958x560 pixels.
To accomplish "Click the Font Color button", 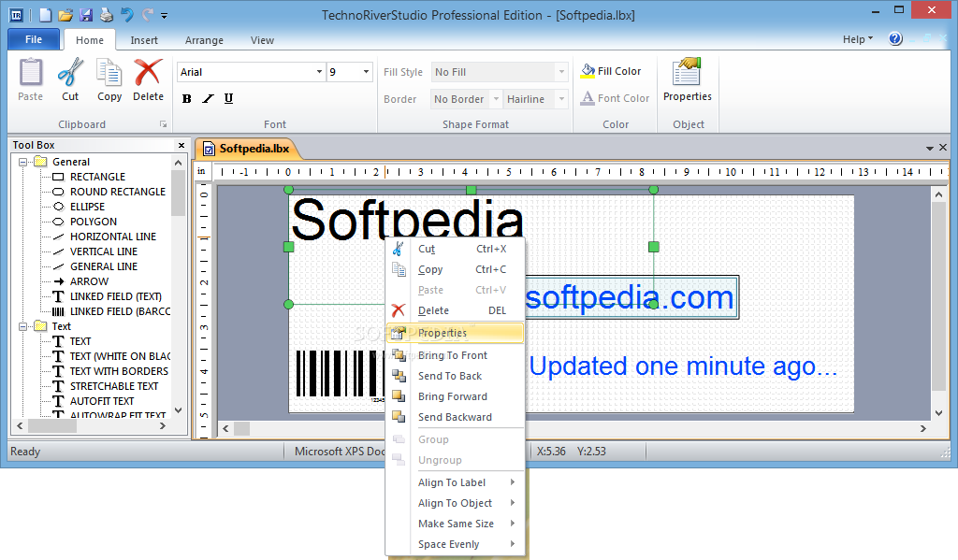I will point(616,98).
